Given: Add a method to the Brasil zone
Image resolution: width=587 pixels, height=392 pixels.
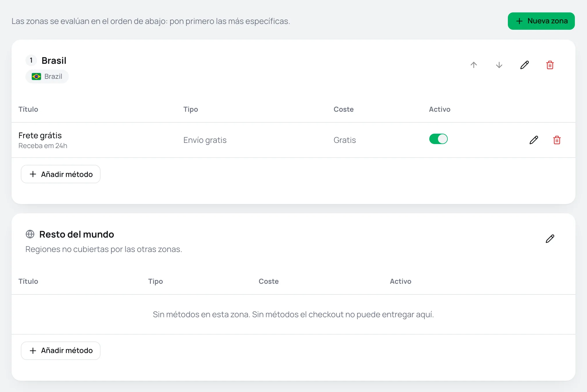Looking at the screenshot, I should (61, 174).
